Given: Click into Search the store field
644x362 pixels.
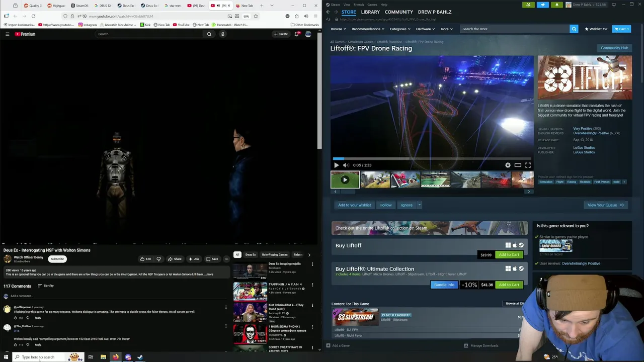Looking at the screenshot, I should pyautogui.click(x=515, y=29).
